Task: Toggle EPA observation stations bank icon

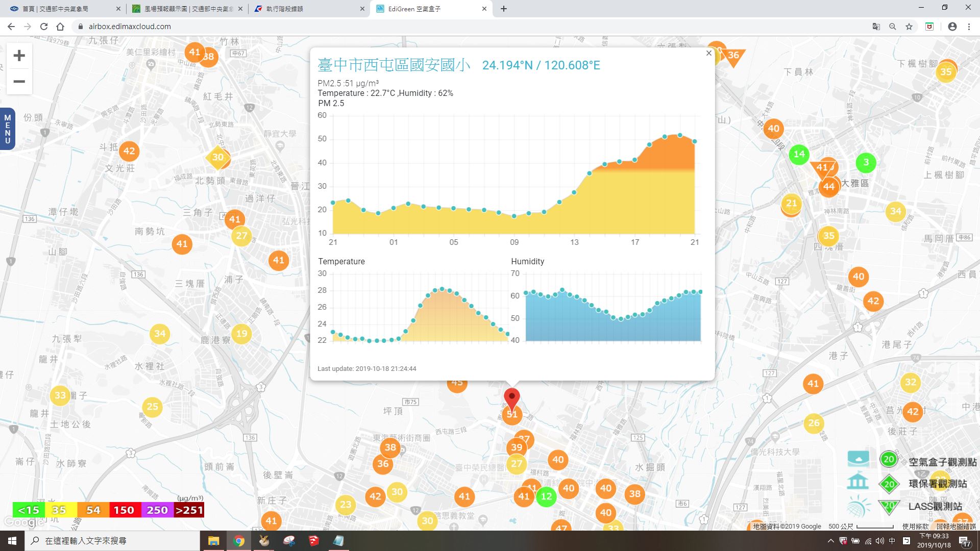Action: 858,482
